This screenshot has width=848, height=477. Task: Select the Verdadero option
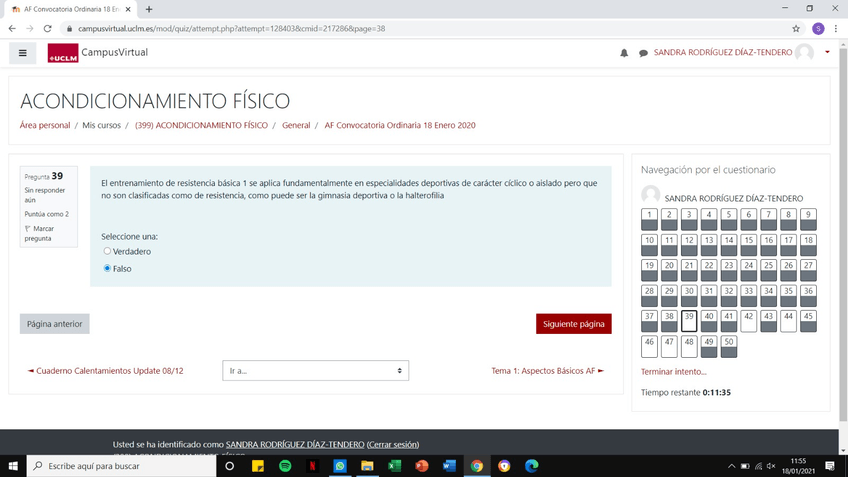point(107,251)
